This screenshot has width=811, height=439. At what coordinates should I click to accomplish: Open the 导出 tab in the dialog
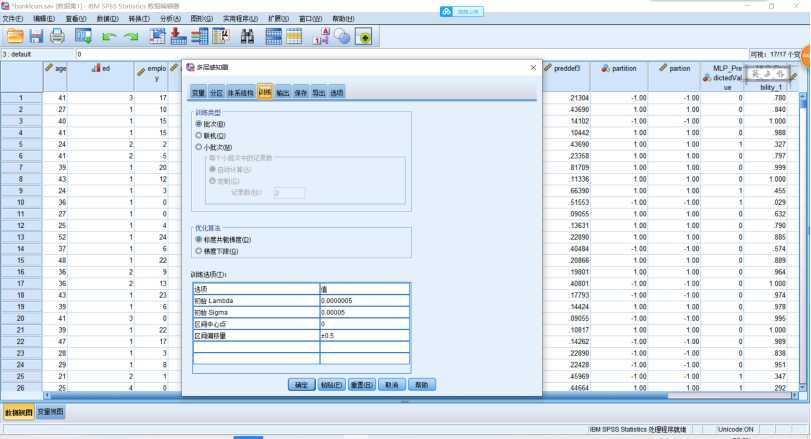319,93
